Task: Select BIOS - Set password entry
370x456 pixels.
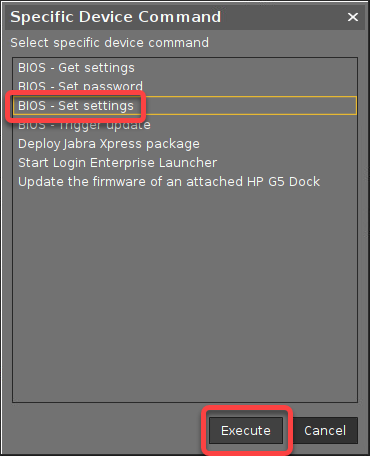Action: point(185,86)
